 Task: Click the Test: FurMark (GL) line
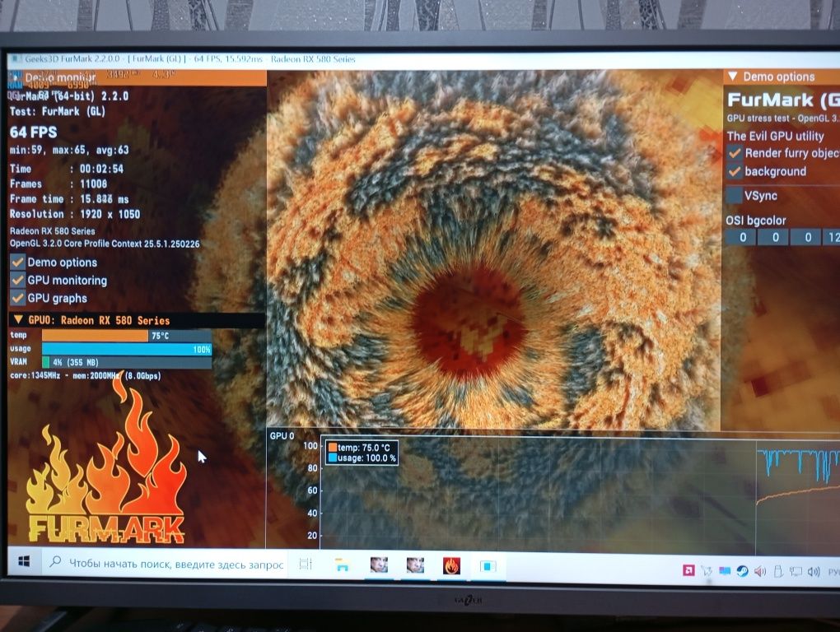(58, 111)
